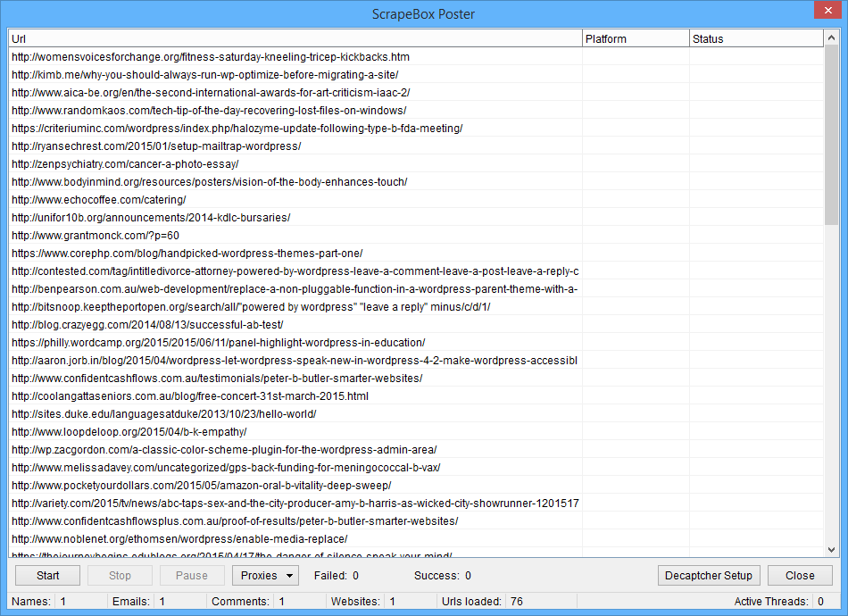Close the ScrapeBox Poster window
The height and width of the screenshot is (616, 848).
[828, 11]
